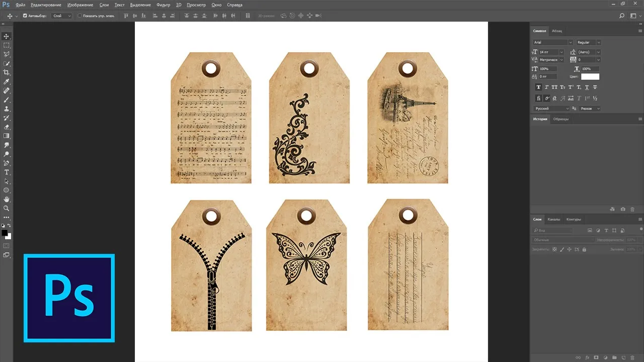Select the Horizontal Type tool
644x362 pixels.
[x=7, y=172]
